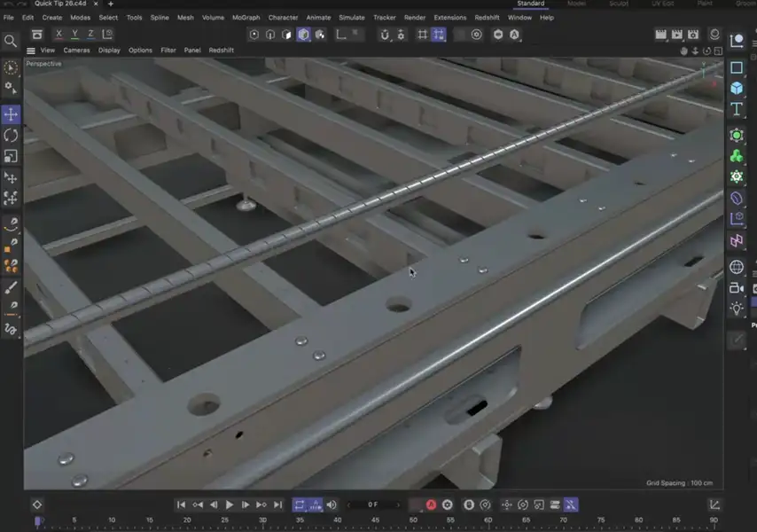Toggle the X axis lock
Screen dimensions: 757x532
[x=58, y=34]
